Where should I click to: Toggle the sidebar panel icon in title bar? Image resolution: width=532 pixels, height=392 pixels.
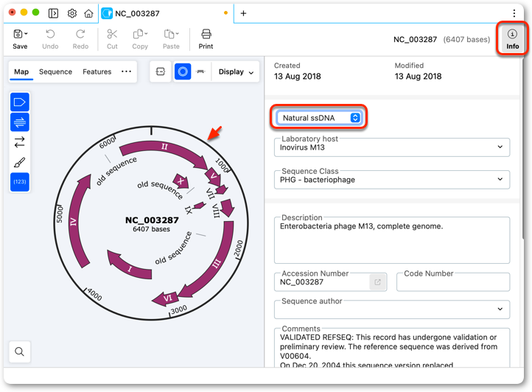click(53, 13)
